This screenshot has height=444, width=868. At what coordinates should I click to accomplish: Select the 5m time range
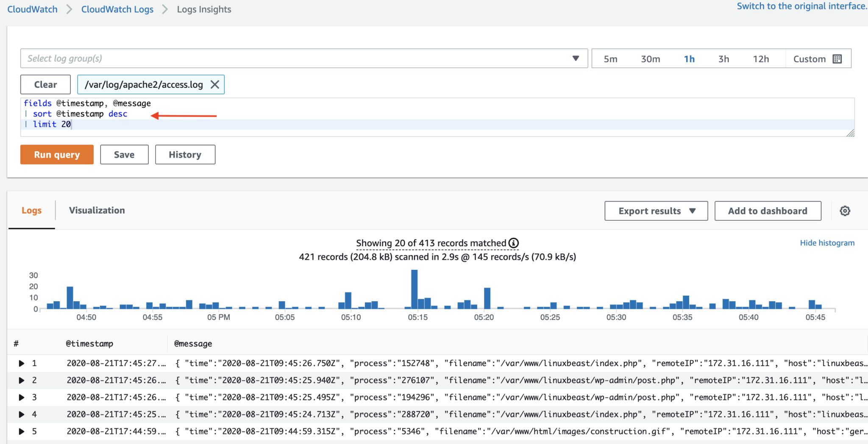(610, 59)
